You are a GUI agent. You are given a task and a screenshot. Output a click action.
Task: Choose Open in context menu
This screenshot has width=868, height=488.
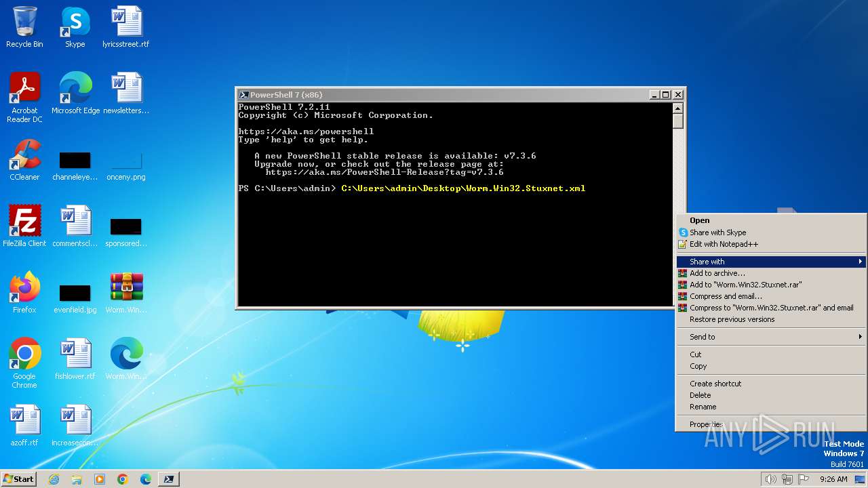771,220
